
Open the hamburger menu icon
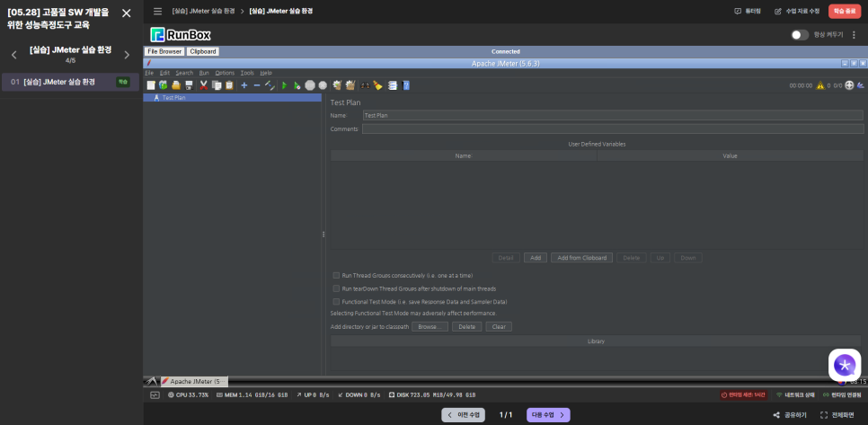[x=158, y=11]
